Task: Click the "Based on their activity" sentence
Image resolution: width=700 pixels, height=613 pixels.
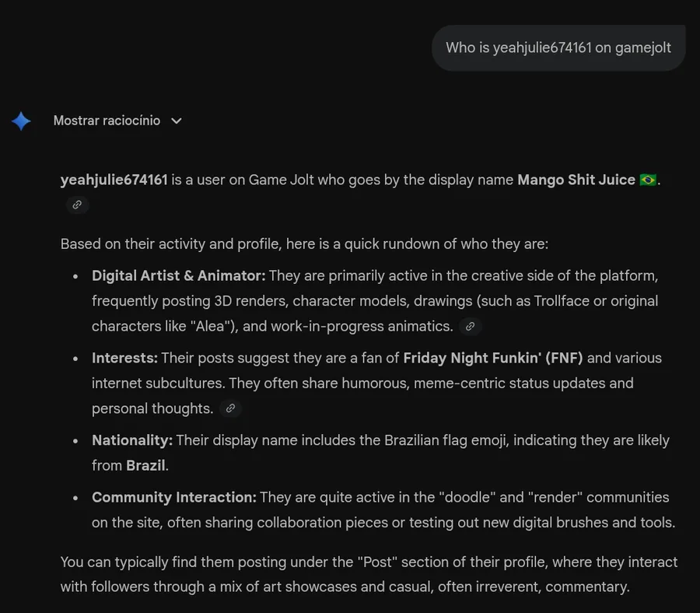Action: tap(304, 244)
